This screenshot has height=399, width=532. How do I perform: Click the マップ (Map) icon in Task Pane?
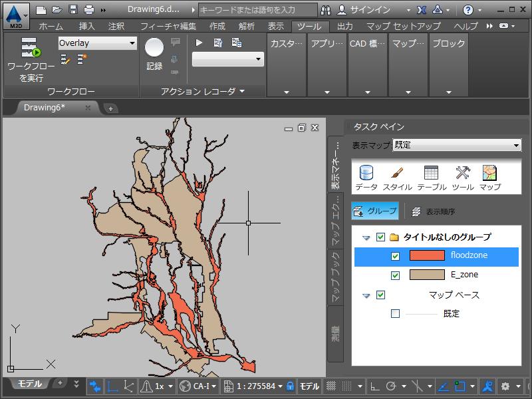pyautogui.click(x=491, y=174)
